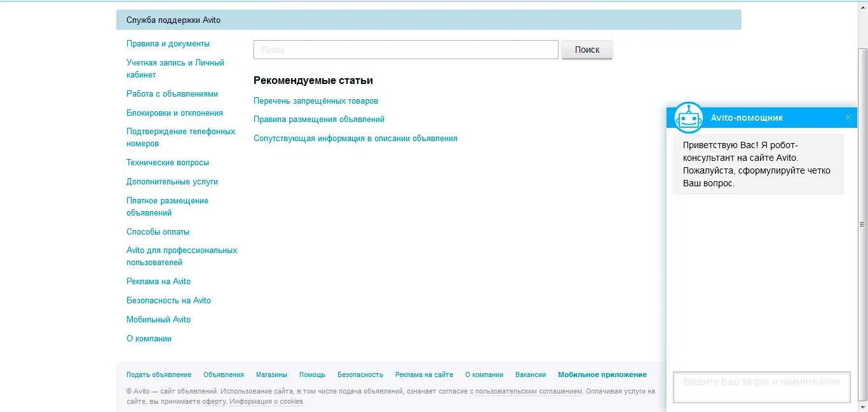Screen dimensions: 868x412
Task: Open Работа с объявлениями section
Action: [x=172, y=94]
